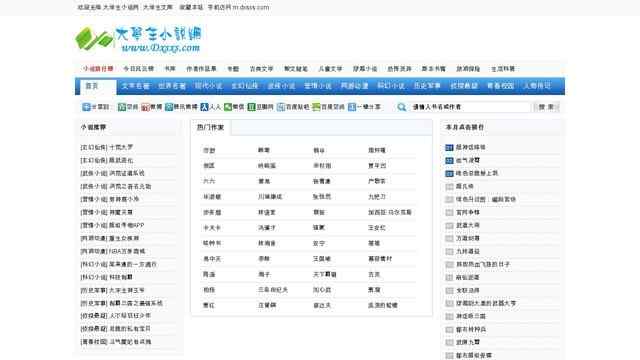Select 言情小说 in the blue navbar
640x360 pixels.
pyautogui.click(x=318, y=86)
